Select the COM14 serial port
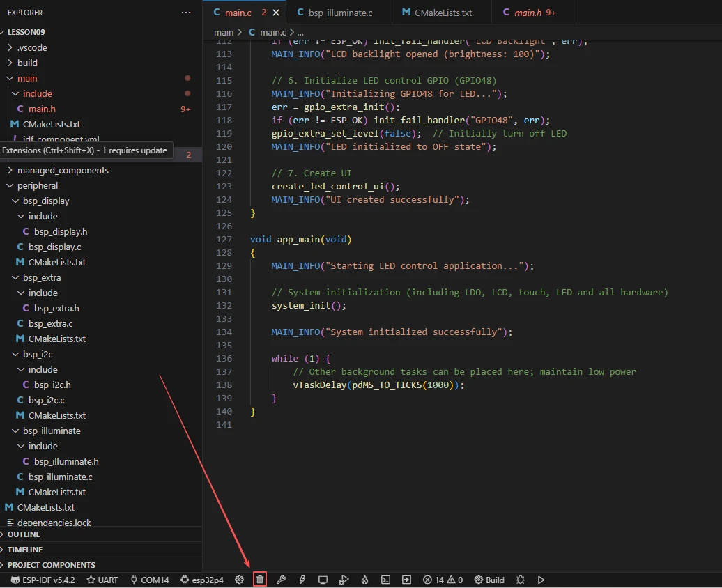The height and width of the screenshot is (588, 722). [x=148, y=580]
